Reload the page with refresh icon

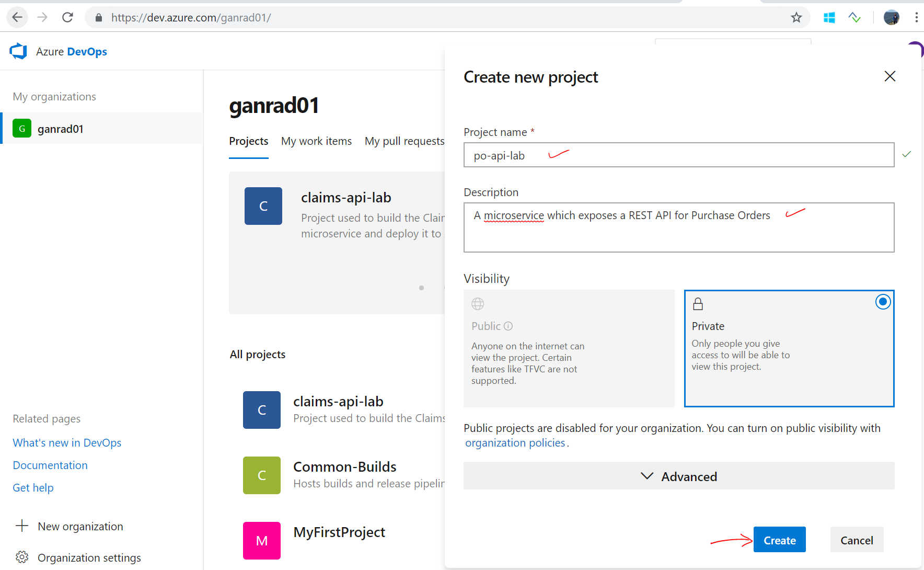point(67,17)
